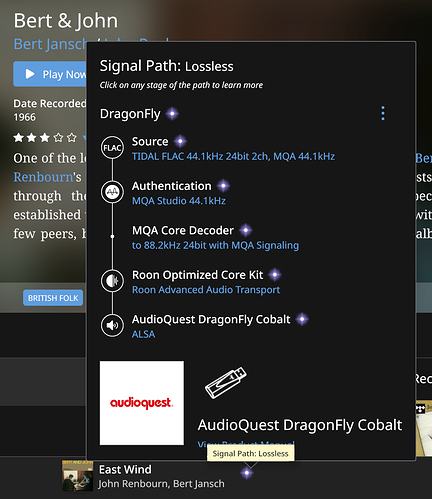Open the three-dot menu for DragonFly
This screenshot has width=432, height=499.
click(x=383, y=113)
